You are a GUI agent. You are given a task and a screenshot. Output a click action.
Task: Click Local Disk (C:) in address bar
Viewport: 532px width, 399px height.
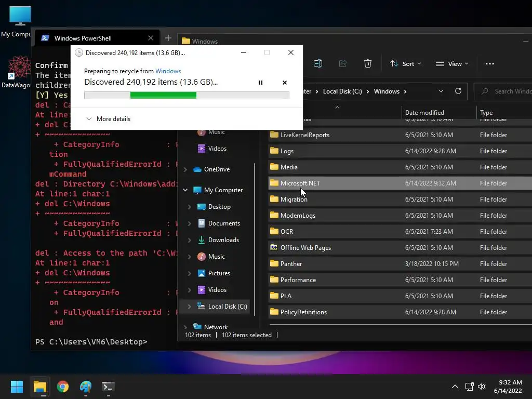click(x=342, y=91)
